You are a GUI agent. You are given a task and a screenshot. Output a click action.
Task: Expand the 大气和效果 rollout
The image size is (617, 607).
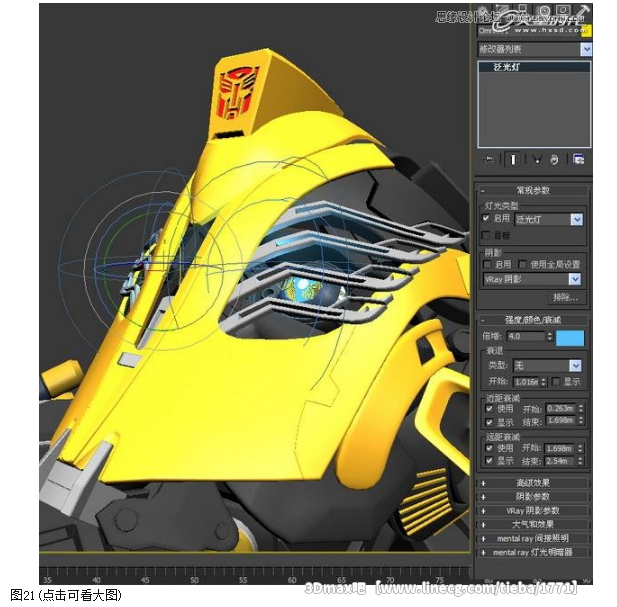tap(533, 524)
